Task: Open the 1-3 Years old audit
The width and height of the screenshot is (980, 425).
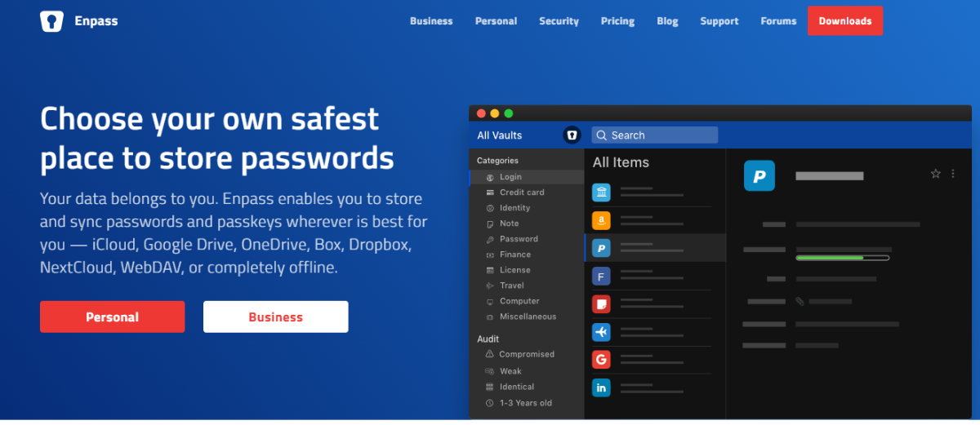Action: tap(527, 403)
